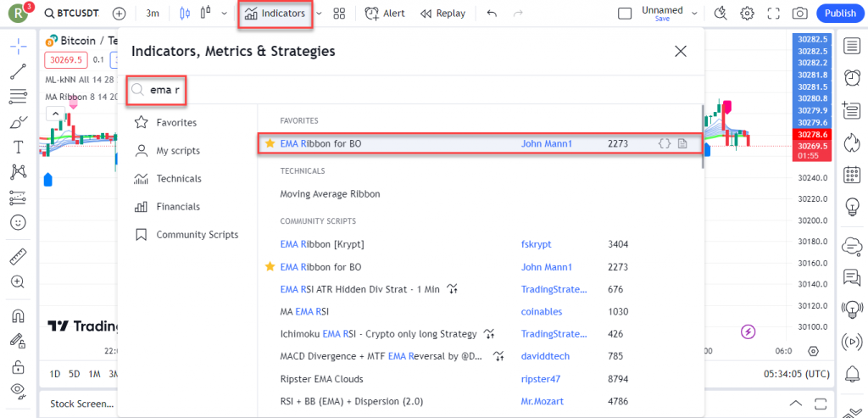
Task: Open the alerts clock panel
Action: pos(851,78)
